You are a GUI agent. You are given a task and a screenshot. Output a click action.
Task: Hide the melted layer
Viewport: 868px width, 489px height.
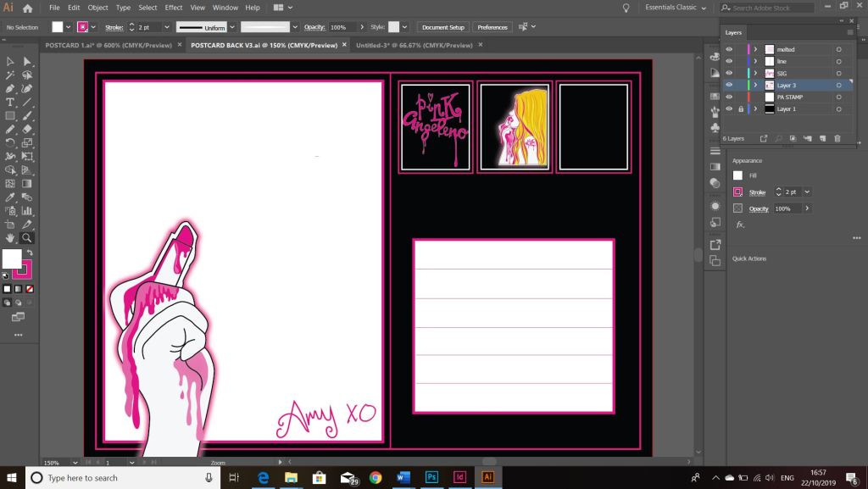point(729,50)
